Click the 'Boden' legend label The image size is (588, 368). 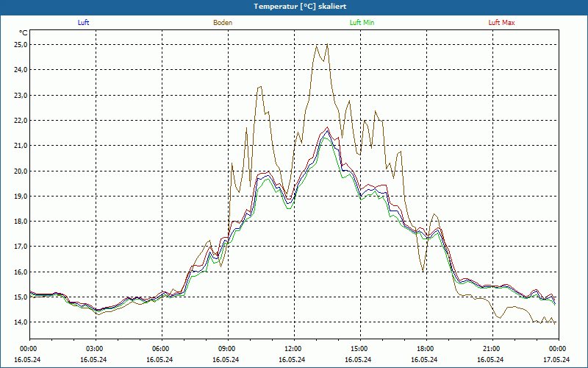223,23
